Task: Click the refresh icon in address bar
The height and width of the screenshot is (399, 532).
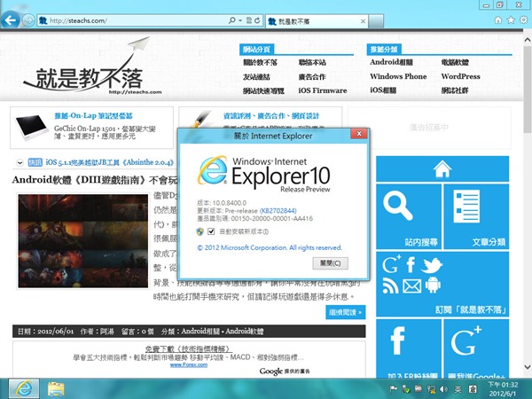Action: click(x=258, y=20)
